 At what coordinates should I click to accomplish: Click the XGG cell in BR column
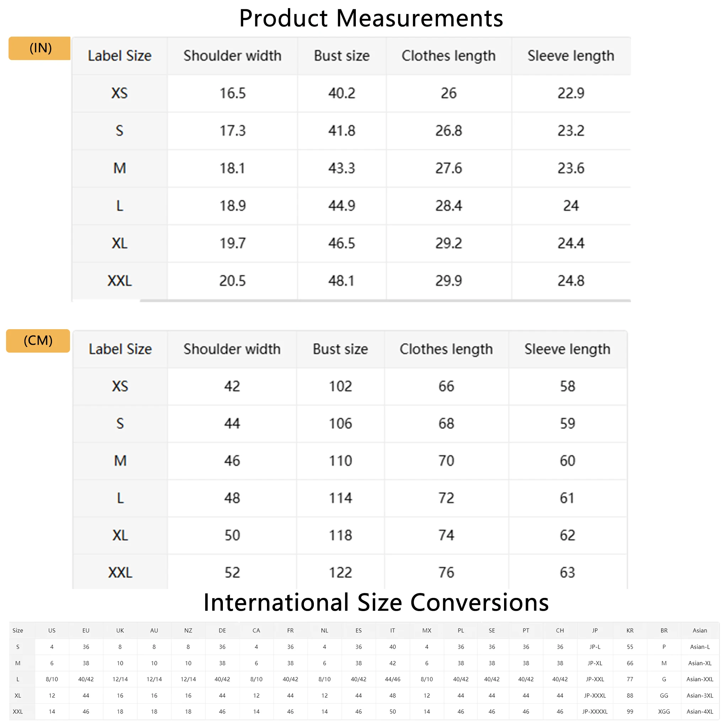pos(664,711)
